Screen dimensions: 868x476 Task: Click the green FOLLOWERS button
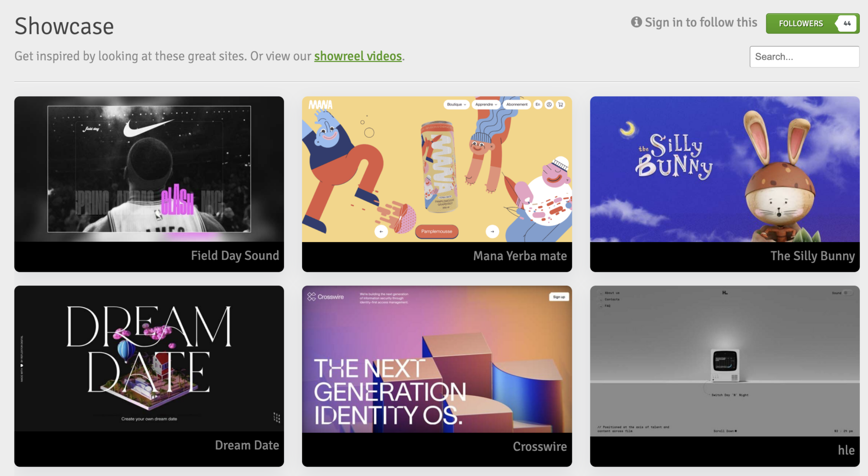click(x=801, y=23)
